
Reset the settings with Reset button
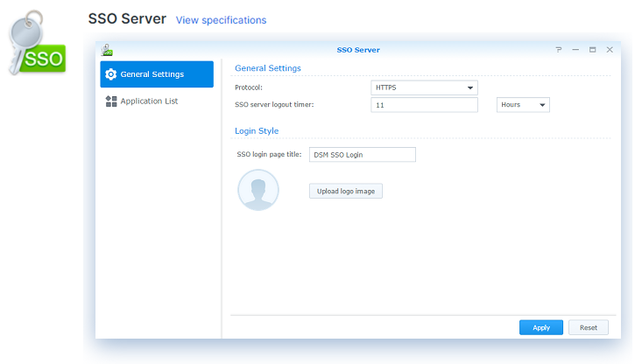588,327
